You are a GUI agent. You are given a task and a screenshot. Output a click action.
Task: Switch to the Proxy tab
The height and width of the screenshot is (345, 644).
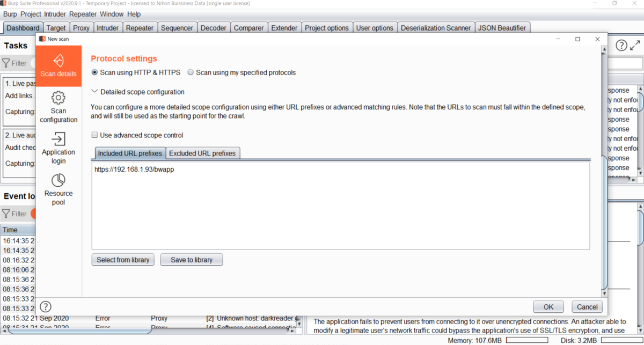82,28
